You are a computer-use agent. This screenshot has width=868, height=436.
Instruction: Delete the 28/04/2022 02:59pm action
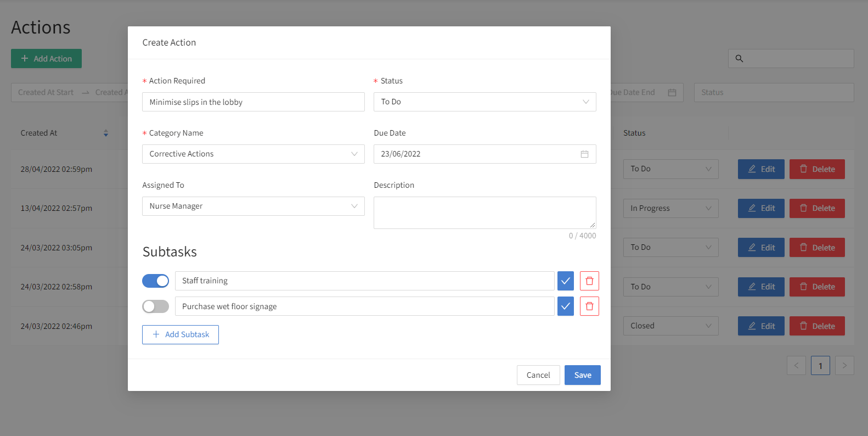(817, 169)
